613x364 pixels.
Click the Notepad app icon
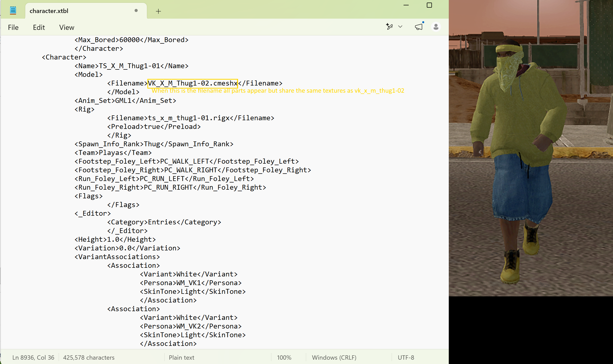(13, 10)
